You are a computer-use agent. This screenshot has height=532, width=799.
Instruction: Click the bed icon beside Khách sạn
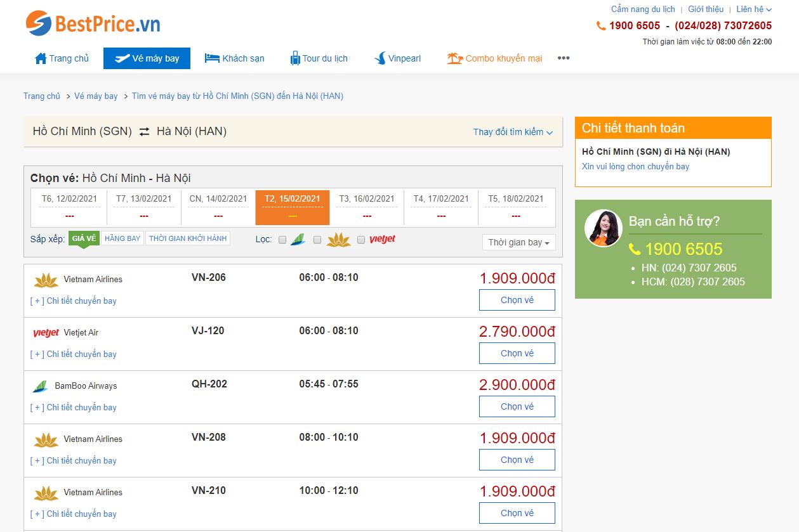click(x=212, y=58)
